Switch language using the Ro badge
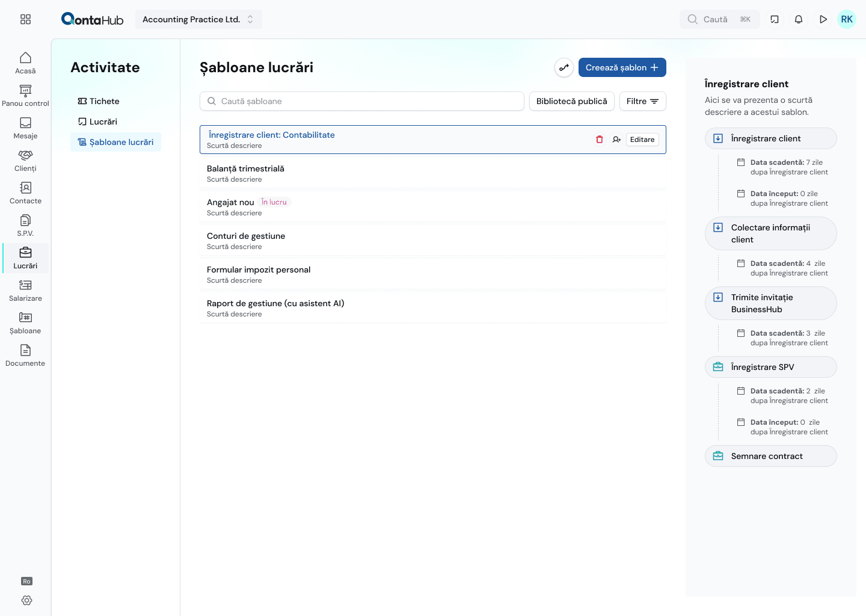This screenshot has height=616, width=866. pos(26,581)
